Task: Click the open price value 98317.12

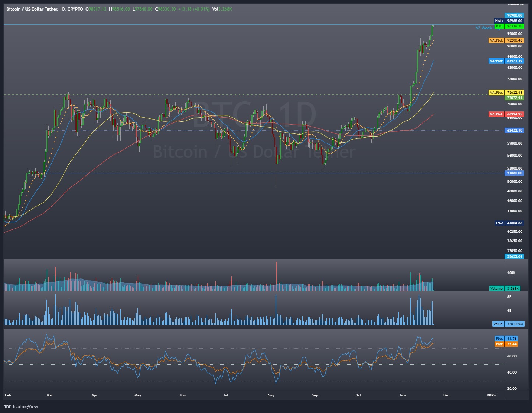Action: 97,9
